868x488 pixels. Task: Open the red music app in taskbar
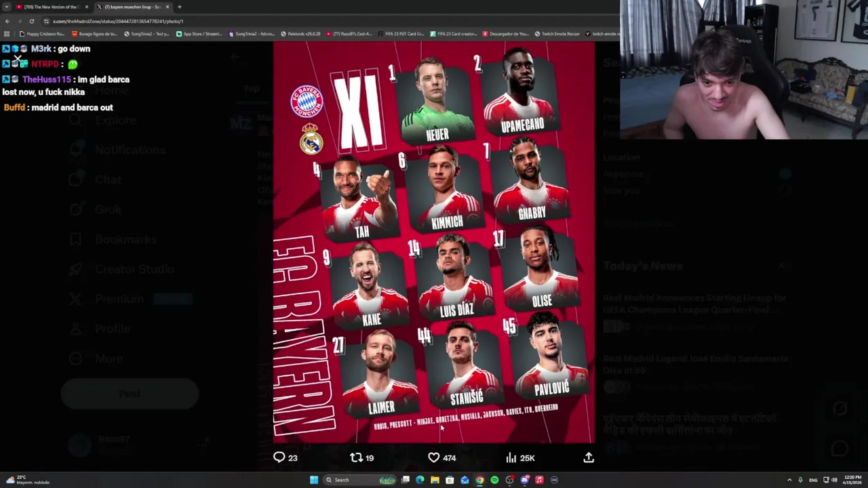[x=539, y=480]
